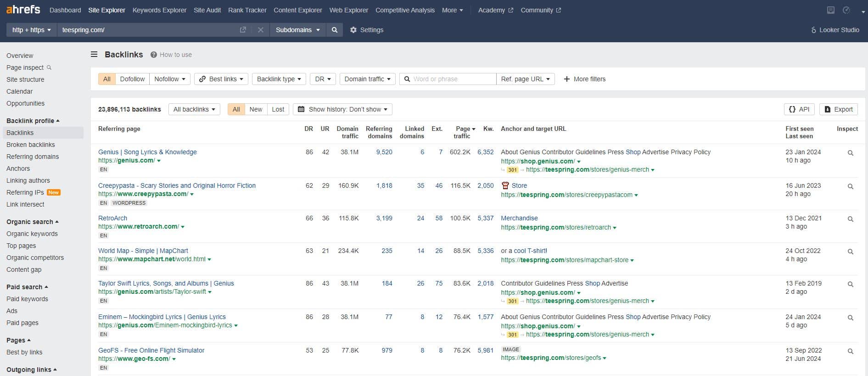868x376 pixels.
Task: Open URL in new tab icon
Action: [243, 30]
